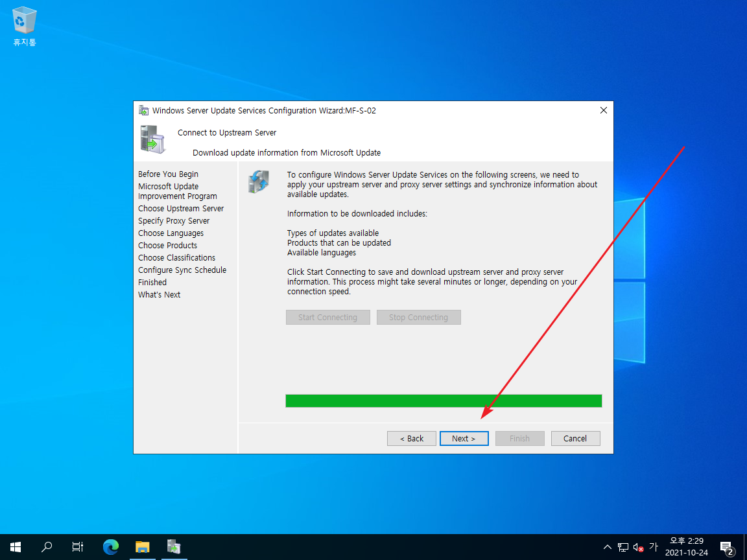Click 'Information to be downloaded includes:' text
This screenshot has height=560, width=747.
pos(357,214)
